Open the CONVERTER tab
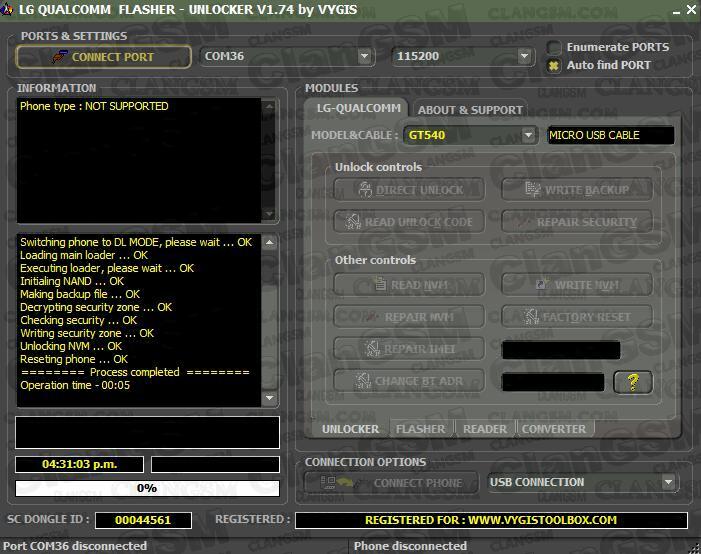 (x=554, y=429)
